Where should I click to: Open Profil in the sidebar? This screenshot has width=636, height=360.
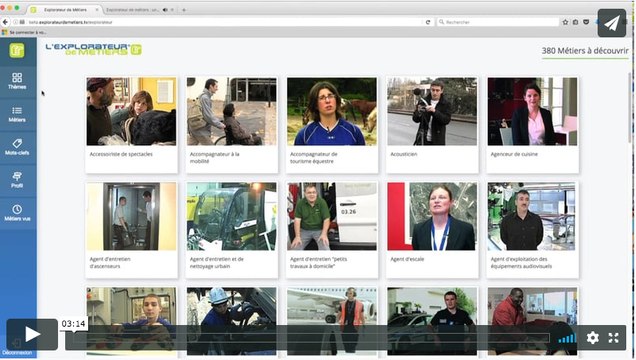[17, 180]
